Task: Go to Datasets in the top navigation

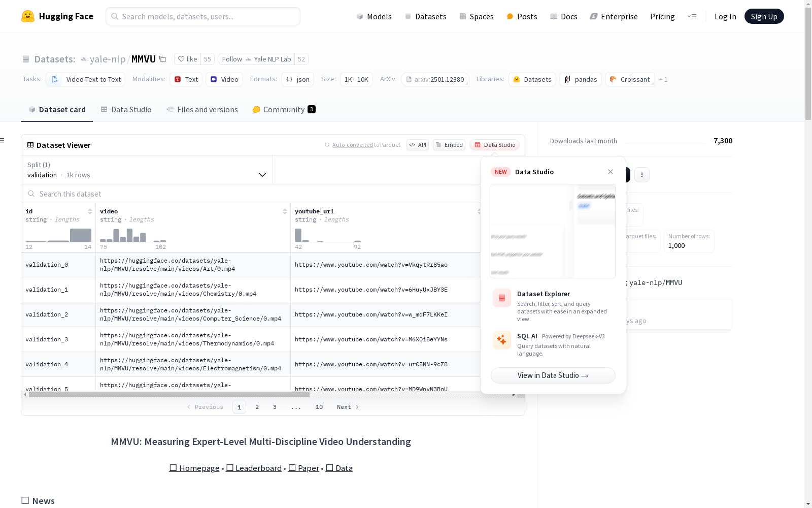Action: (425, 16)
